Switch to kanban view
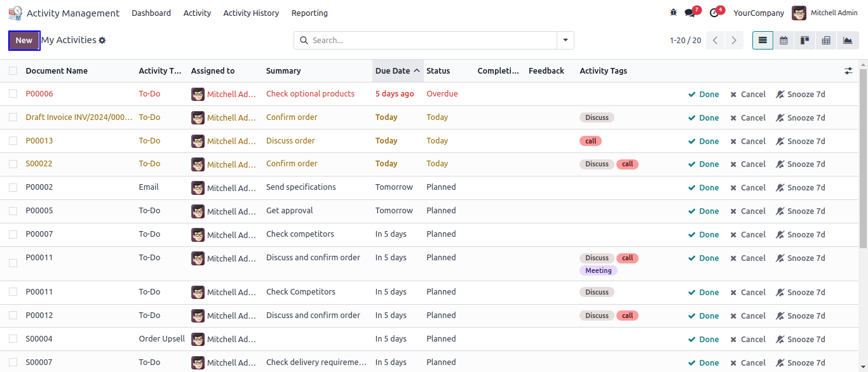The height and width of the screenshot is (372, 868). [x=804, y=40]
